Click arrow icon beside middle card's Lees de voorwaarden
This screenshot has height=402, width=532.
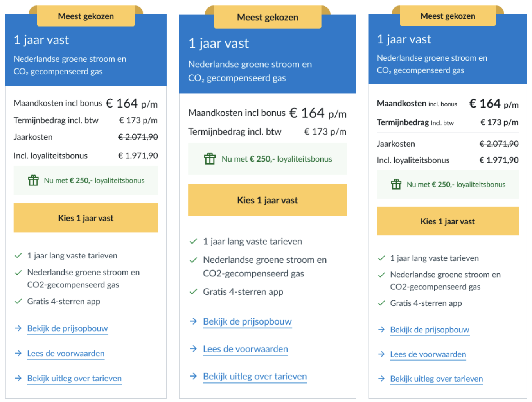pyautogui.click(x=193, y=348)
